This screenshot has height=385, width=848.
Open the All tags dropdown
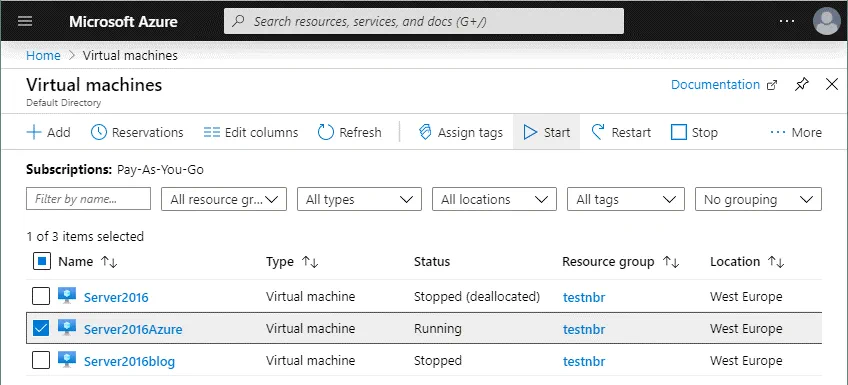coord(626,199)
